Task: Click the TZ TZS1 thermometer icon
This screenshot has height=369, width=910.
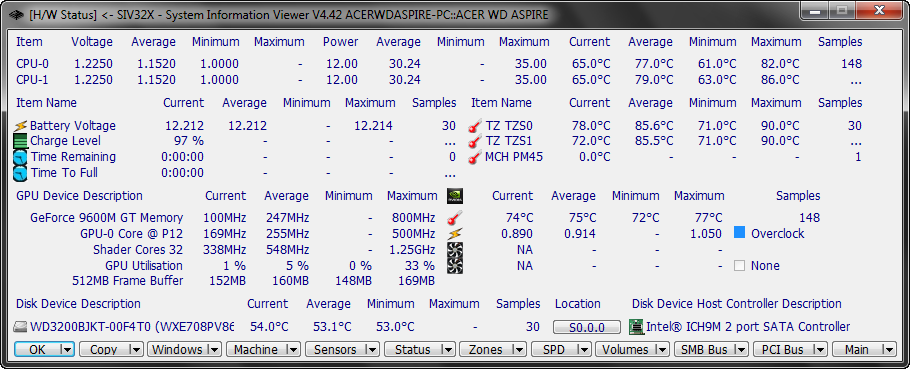Action: tap(475, 141)
